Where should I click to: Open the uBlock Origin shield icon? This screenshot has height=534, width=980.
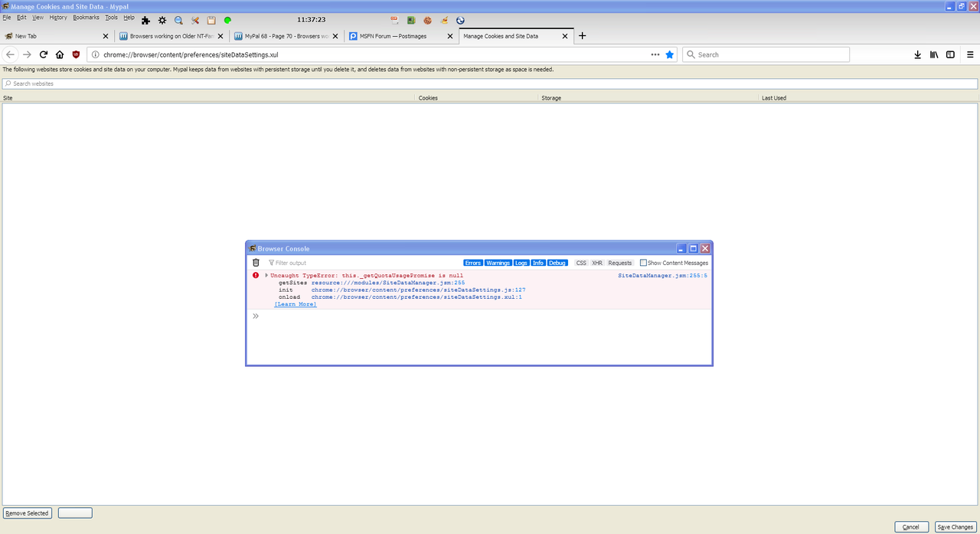point(76,54)
